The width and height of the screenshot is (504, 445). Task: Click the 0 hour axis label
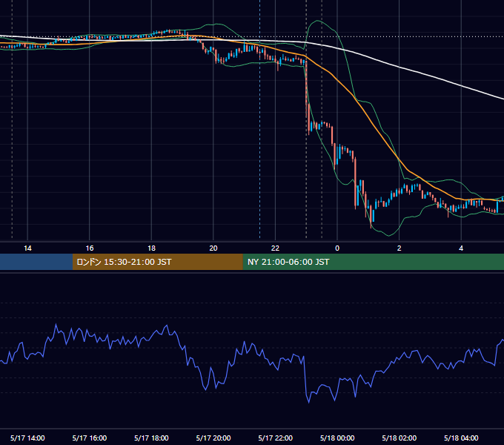(337, 248)
